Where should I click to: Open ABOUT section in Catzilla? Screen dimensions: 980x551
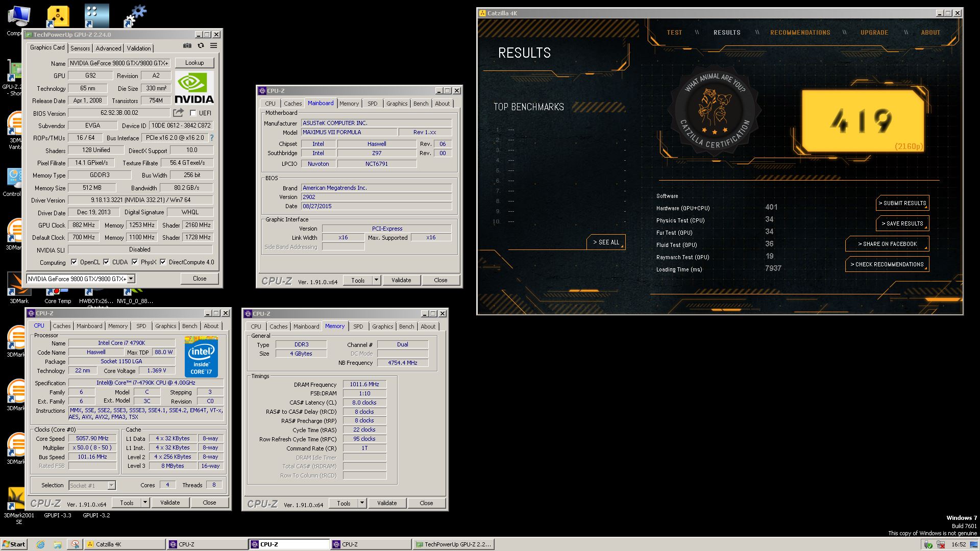(x=930, y=32)
